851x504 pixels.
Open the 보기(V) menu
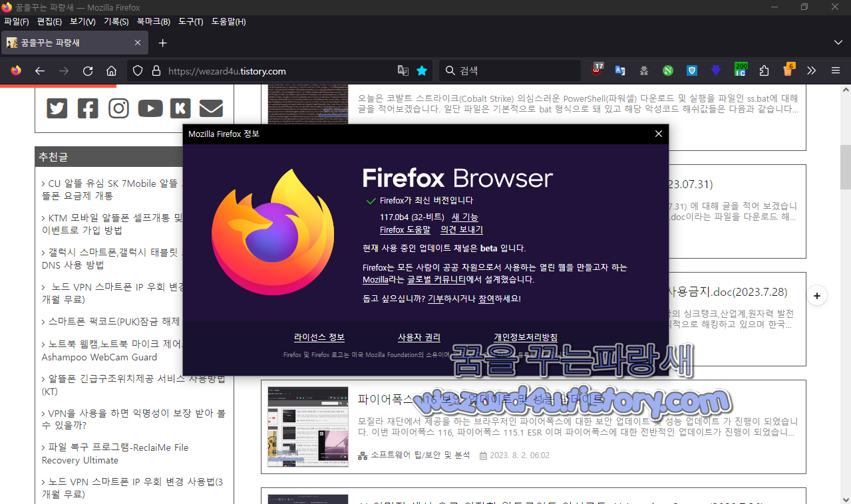point(83,22)
